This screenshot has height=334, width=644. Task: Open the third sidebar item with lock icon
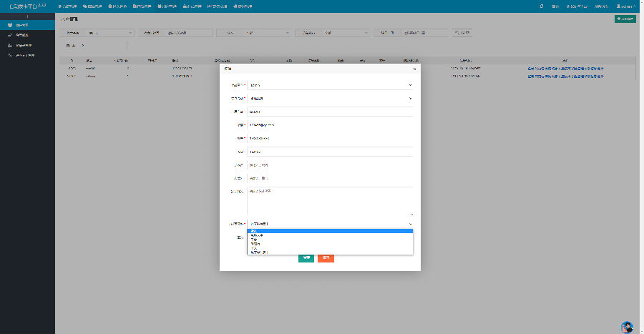[x=10, y=45]
